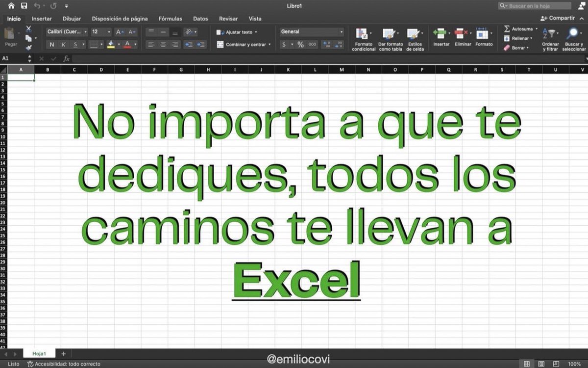Align text right
The height and width of the screenshot is (368, 588).
tap(174, 45)
